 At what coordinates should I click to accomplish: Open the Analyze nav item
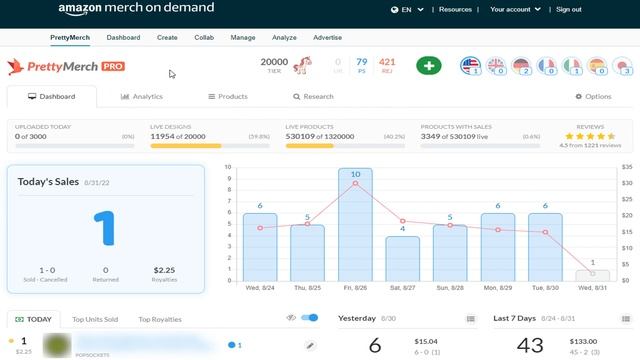(x=284, y=38)
